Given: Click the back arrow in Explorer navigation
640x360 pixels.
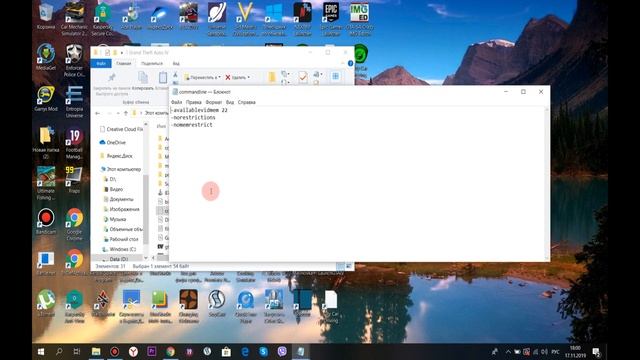Looking at the screenshot, I should pos(98,113).
